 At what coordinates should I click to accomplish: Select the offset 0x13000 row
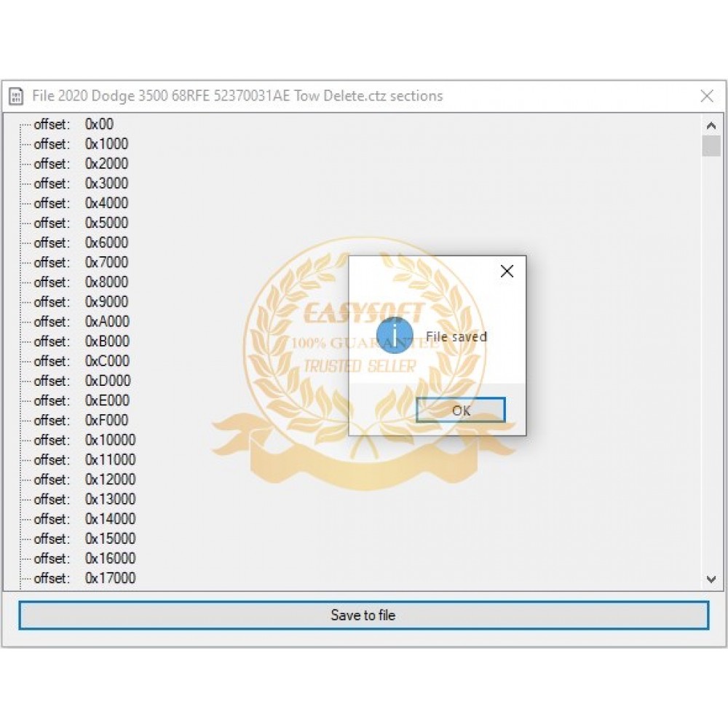click(85, 499)
